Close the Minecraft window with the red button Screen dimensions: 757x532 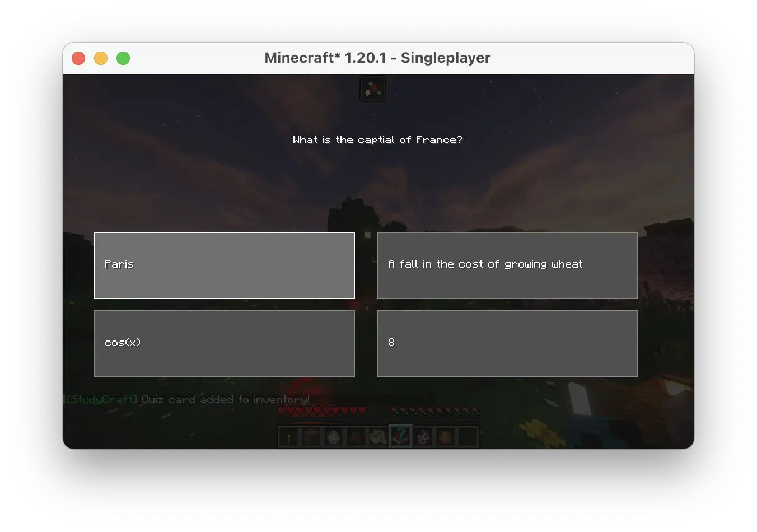click(x=78, y=58)
